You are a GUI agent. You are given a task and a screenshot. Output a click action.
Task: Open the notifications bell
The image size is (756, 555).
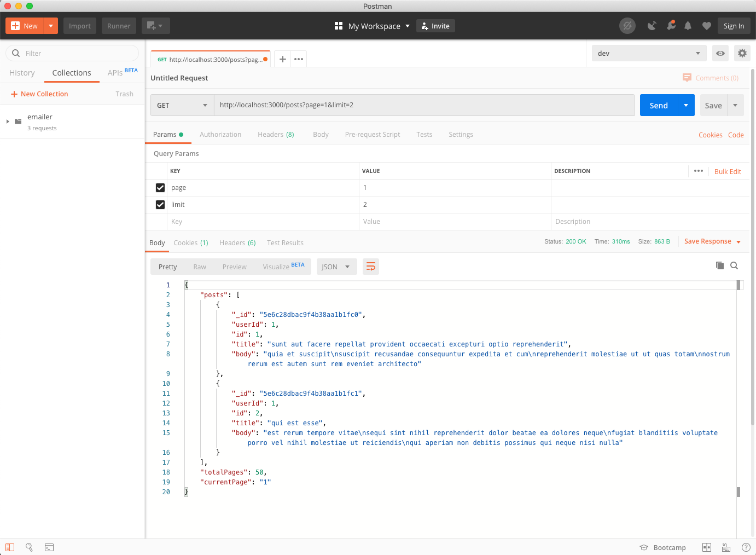[x=688, y=26]
